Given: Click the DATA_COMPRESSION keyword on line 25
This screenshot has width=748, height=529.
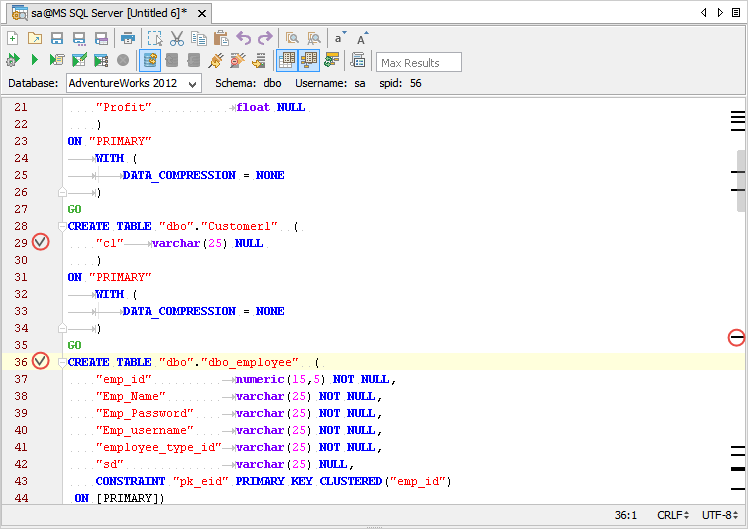Looking at the screenshot, I should point(179,176).
